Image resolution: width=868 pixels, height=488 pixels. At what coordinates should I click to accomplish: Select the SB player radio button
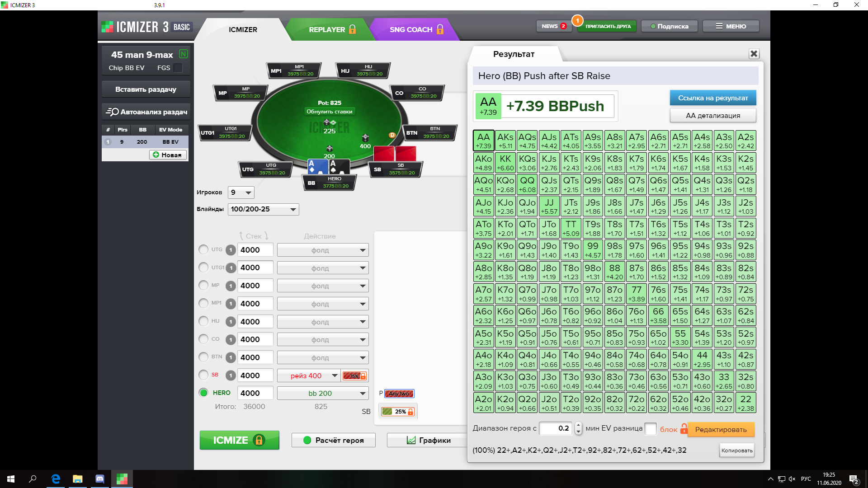click(203, 375)
